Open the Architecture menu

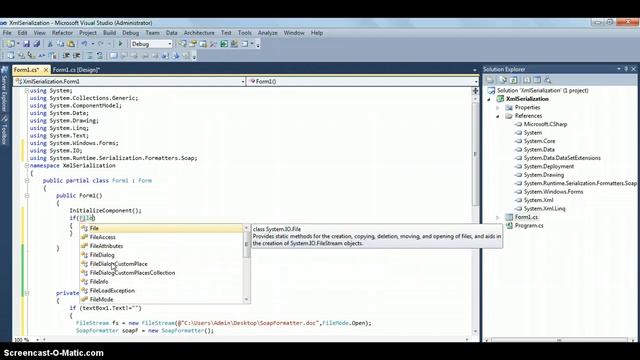tap(199, 33)
